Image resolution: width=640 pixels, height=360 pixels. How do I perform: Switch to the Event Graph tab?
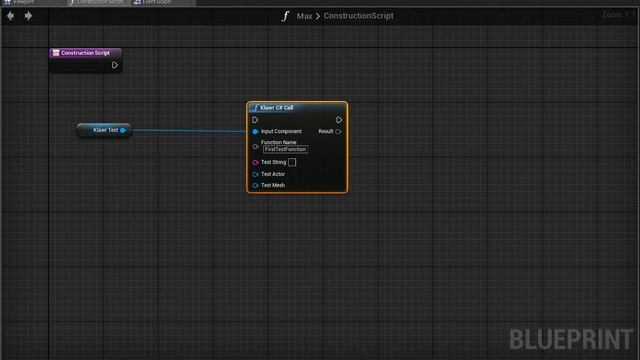click(x=163, y=2)
